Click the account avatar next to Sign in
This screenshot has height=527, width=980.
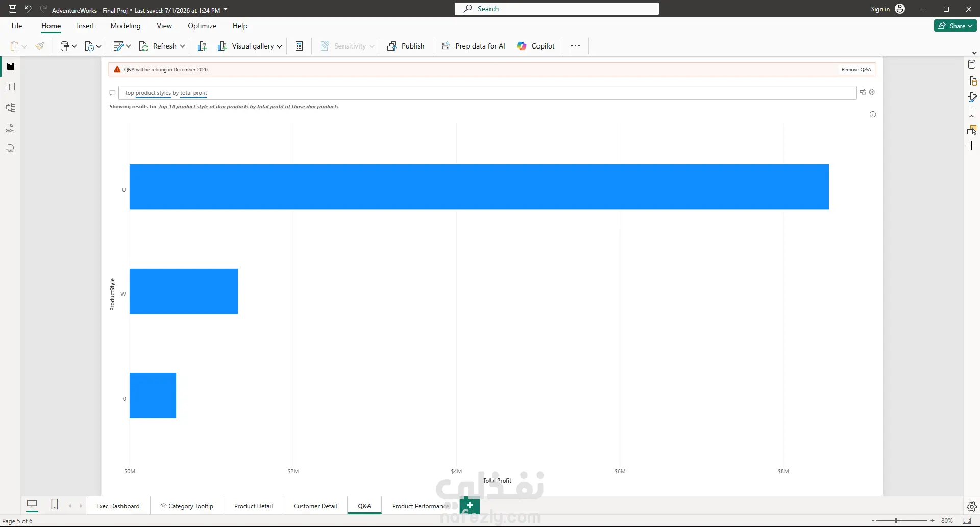pyautogui.click(x=900, y=9)
